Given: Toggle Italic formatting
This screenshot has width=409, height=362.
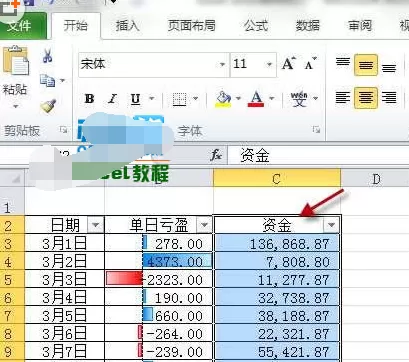Looking at the screenshot, I should click(x=113, y=98).
